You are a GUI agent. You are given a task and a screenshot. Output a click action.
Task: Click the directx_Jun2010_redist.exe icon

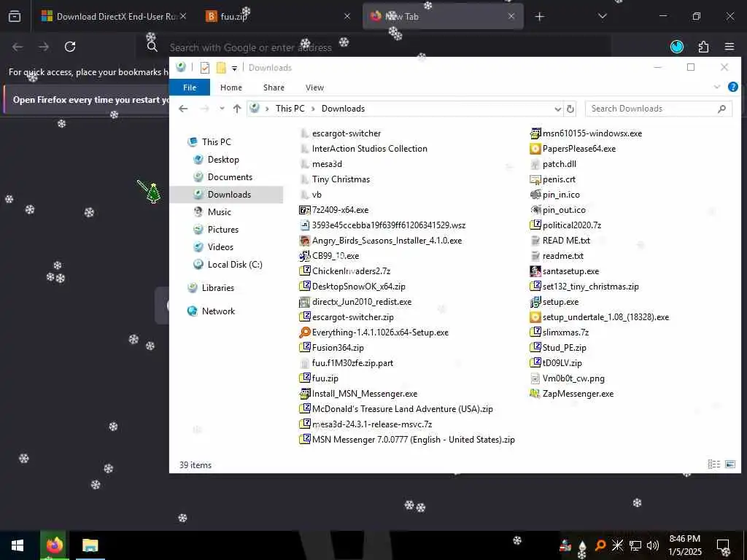tap(304, 302)
